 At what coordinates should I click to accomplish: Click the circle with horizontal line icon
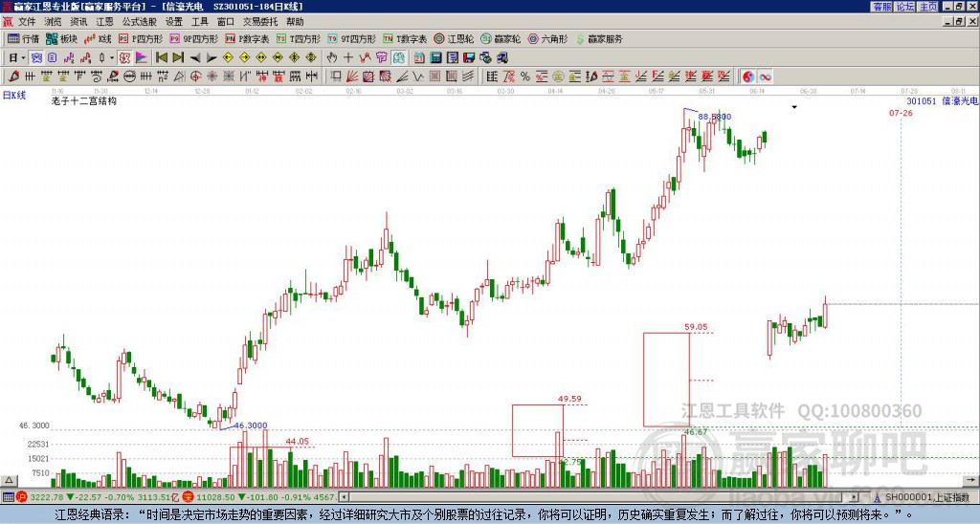(x=129, y=76)
